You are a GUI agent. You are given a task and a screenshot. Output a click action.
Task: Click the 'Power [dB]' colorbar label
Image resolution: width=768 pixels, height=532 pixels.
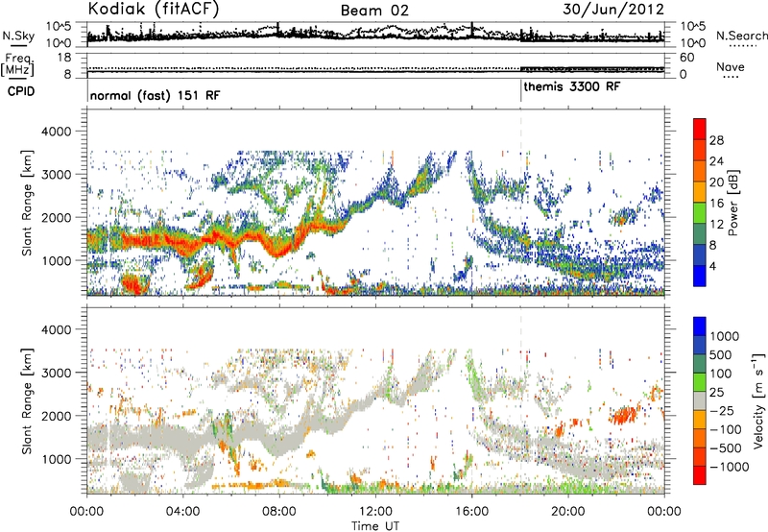pyautogui.click(x=732, y=203)
